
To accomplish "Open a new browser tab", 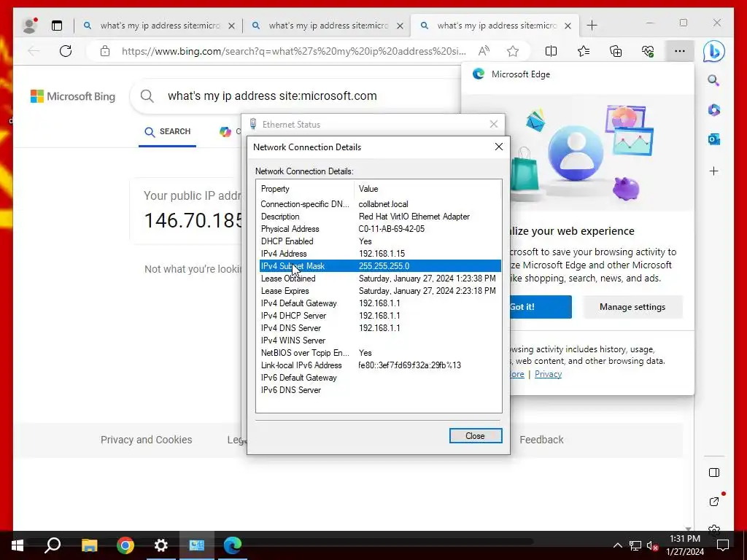I will (592, 26).
